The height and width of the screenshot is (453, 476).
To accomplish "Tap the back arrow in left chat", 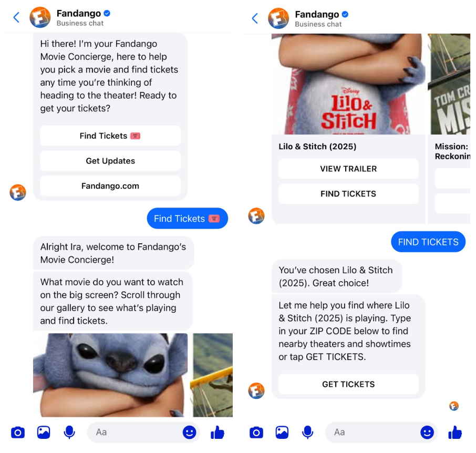I will (x=16, y=17).
